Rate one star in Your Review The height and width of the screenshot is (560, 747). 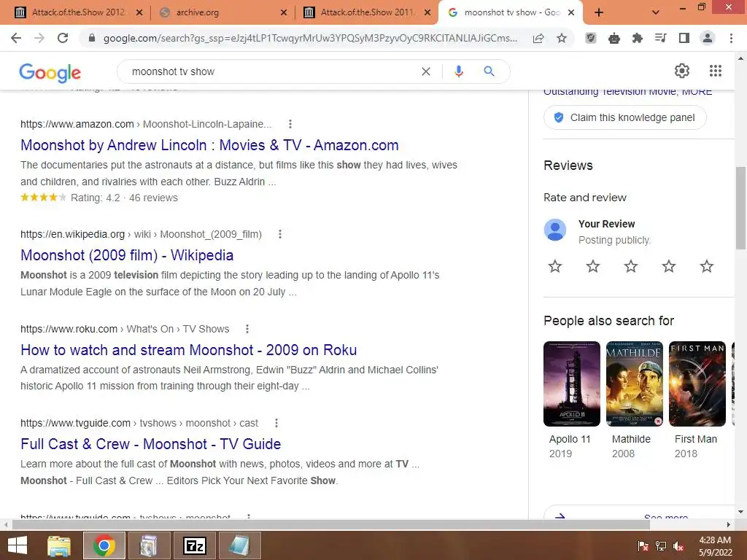click(x=555, y=266)
